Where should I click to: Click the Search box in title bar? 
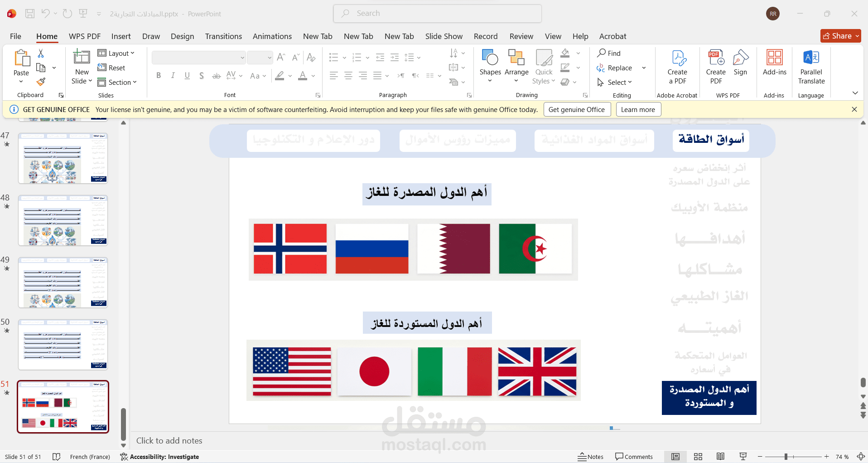[x=438, y=14]
